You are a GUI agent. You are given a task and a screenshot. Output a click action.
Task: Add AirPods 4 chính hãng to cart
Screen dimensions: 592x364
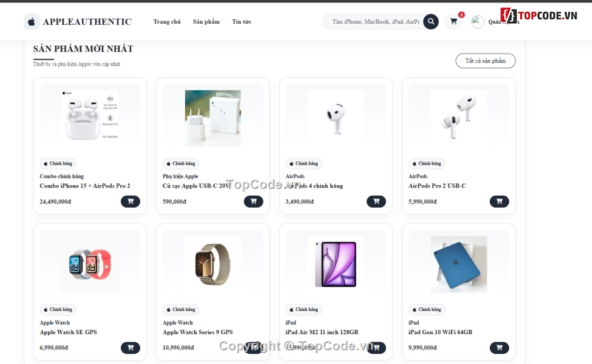pos(376,201)
